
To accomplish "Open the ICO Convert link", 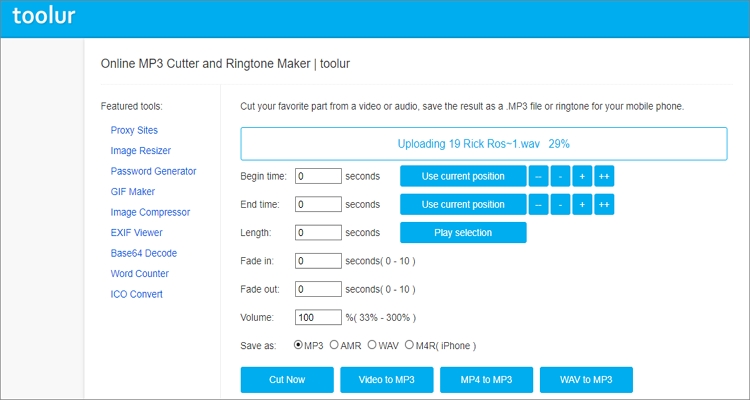I will tap(136, 294).
